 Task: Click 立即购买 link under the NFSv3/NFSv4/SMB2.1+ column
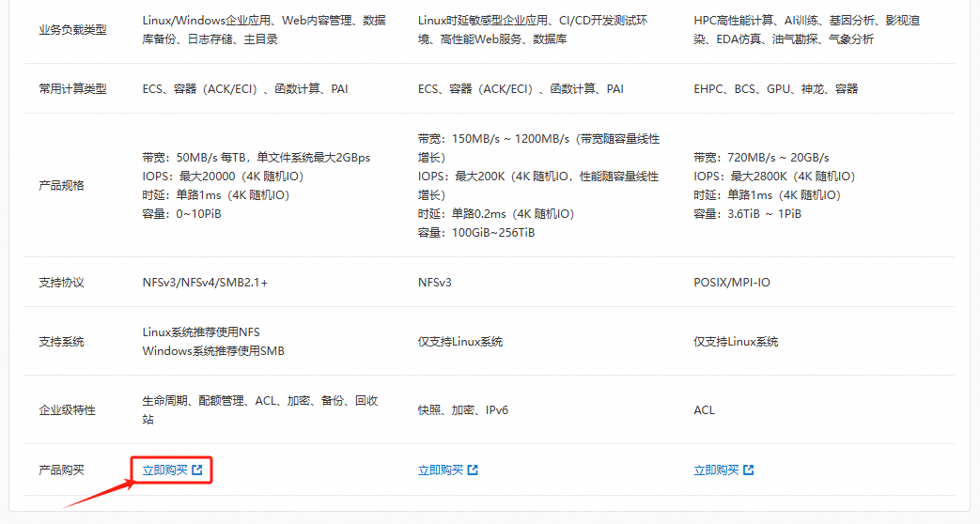tap(172, 470)
